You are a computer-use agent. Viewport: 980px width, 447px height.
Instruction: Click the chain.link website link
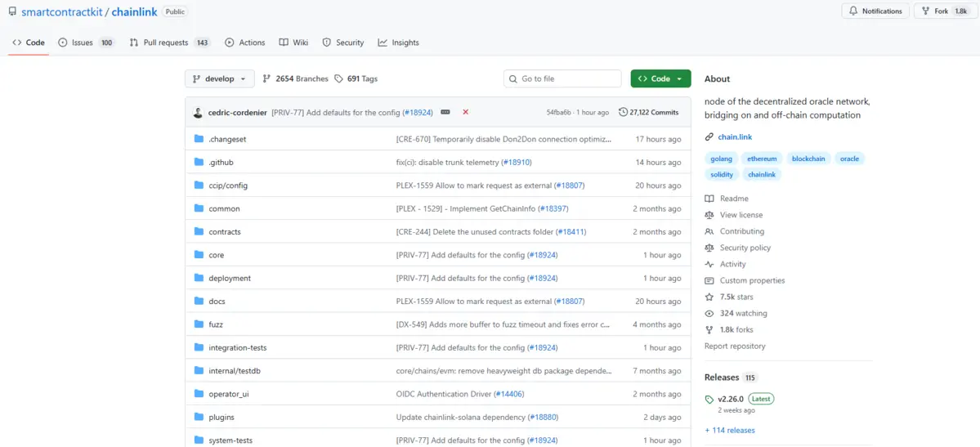(x=735, y=136)
